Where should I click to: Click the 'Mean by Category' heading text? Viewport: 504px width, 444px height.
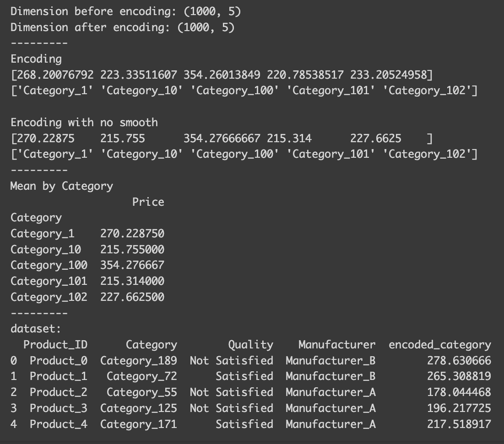[x=61, y=186]
